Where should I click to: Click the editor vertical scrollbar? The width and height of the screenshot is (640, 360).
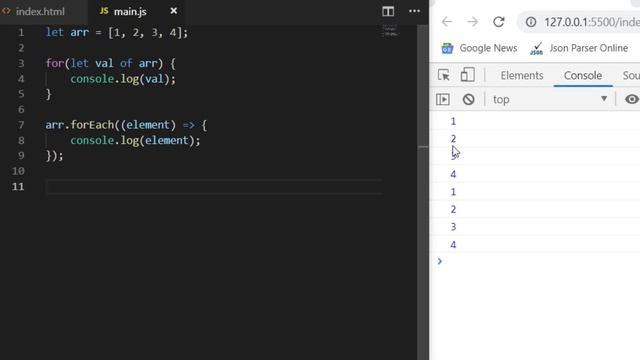tap(423, 192)
